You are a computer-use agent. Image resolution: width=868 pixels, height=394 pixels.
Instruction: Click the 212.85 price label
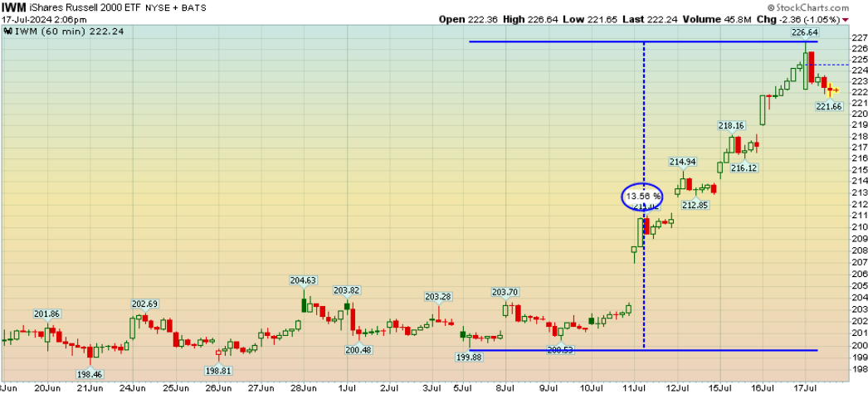[x=695, y=205]
